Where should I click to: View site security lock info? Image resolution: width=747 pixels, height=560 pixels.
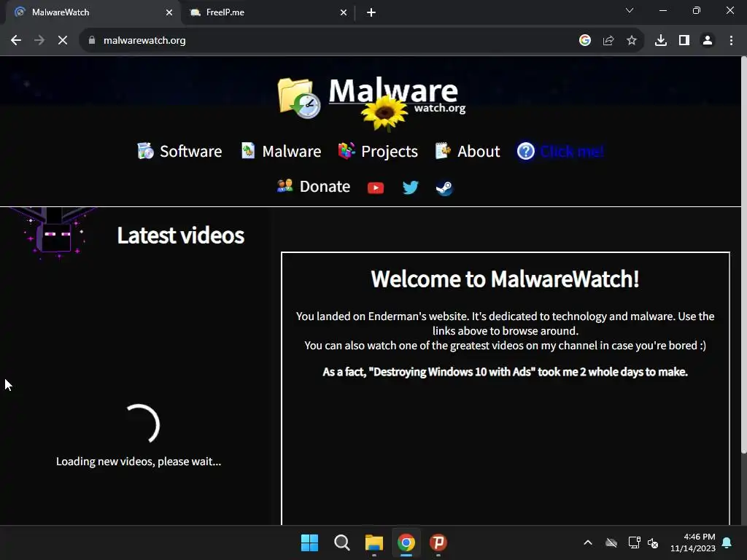(92, 41)
